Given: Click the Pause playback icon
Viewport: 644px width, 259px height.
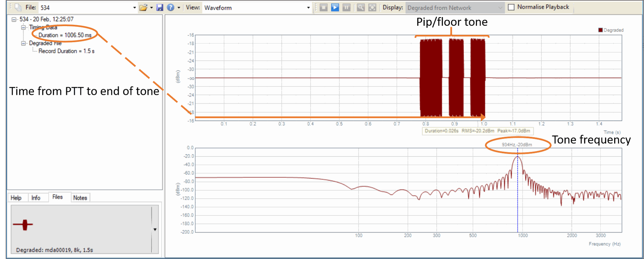Looking at the screenshot, I should [x=346, y=7].
